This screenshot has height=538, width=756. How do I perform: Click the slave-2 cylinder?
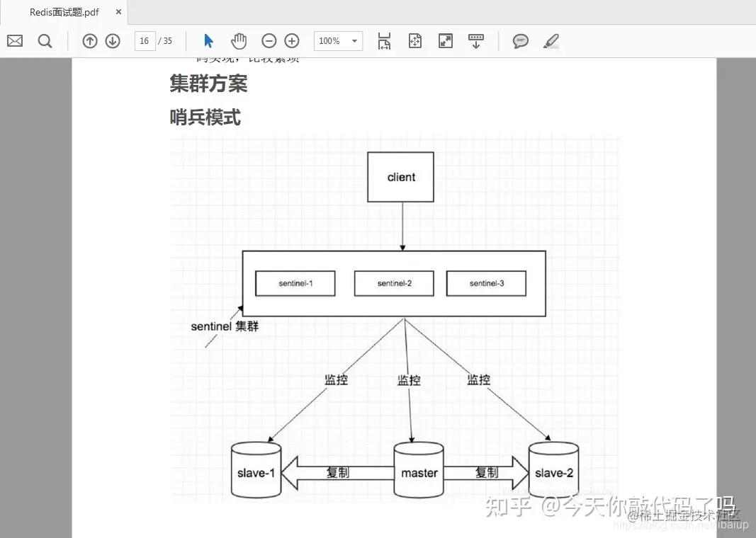pyautogui.click(x=553, y=470)
